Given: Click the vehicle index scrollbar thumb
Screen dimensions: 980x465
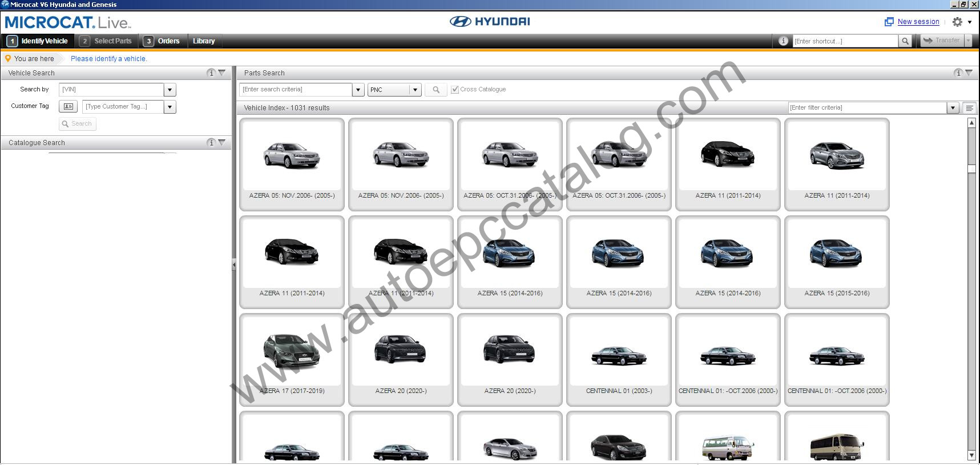Looking at the screenshot, I should pos(971,169).
